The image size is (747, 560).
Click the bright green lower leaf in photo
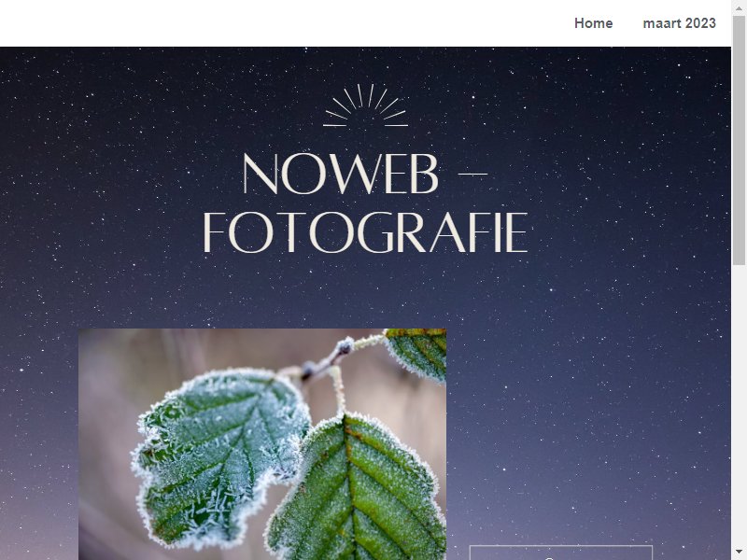tap(358, 491)
